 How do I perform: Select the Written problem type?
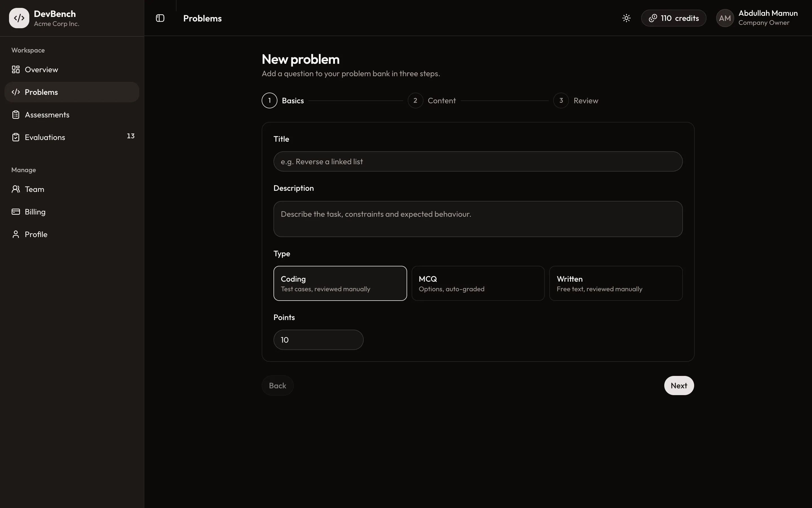click(x=616, y=283)
